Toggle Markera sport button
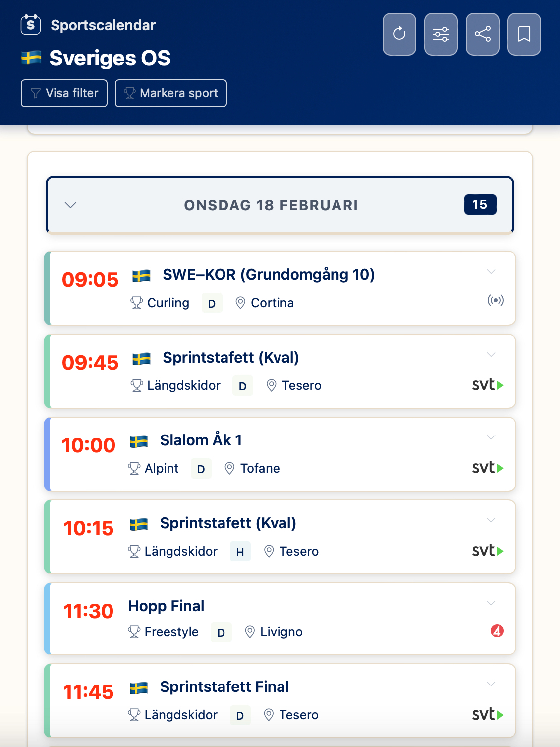Image resolution: width=560 pixels, height=747 pixels. tap(171, 93)
